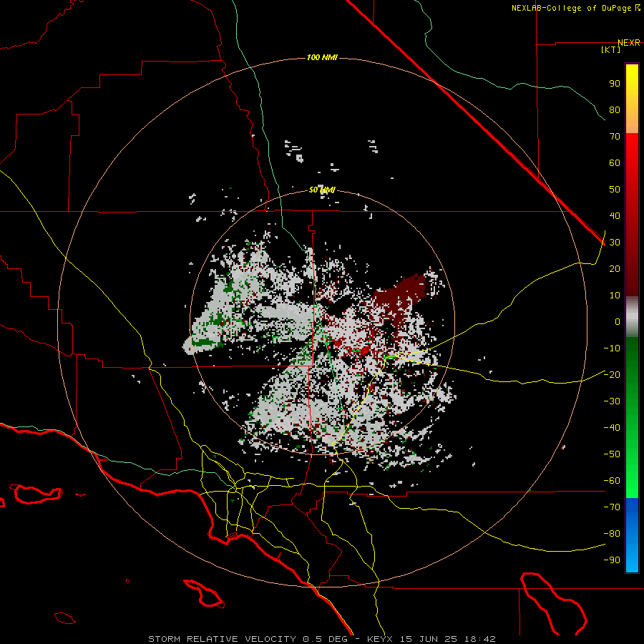
Task: Click the -30 scale label
Action: (x=612, y=401)
